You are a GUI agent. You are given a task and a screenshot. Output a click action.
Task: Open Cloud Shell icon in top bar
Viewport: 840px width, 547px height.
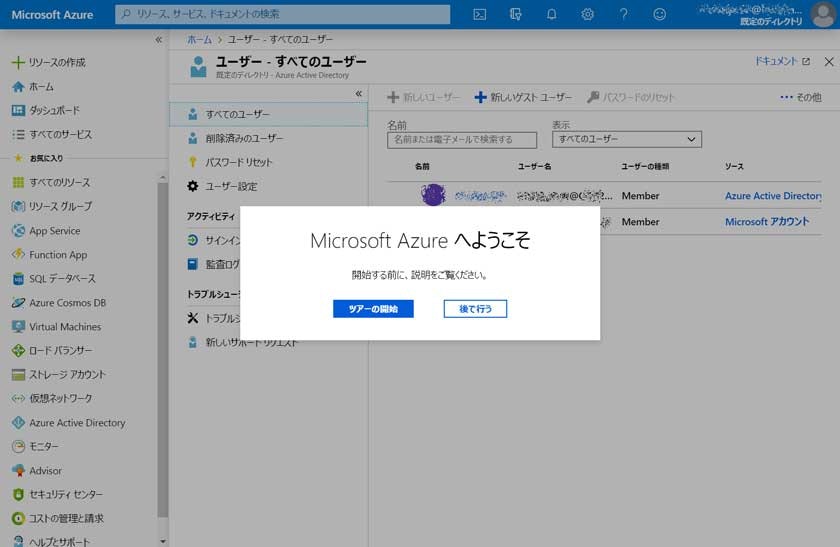[479, 14]
